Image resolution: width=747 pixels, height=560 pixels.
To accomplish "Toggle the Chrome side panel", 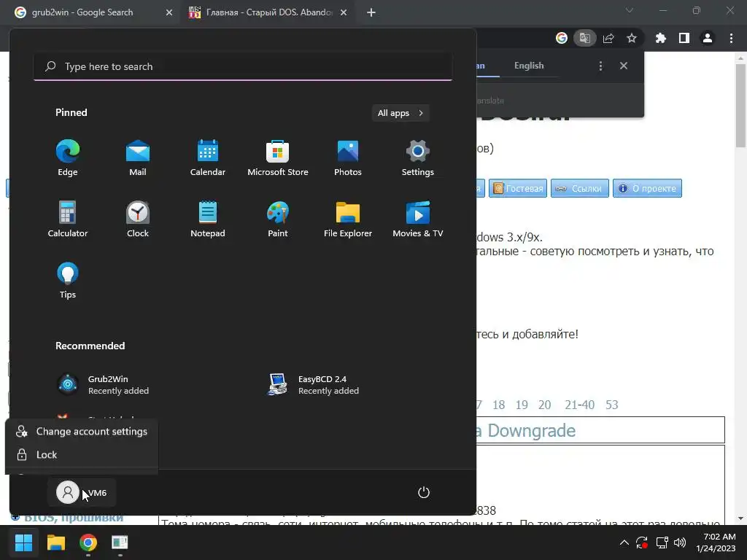I will click(x=684, y=38).
